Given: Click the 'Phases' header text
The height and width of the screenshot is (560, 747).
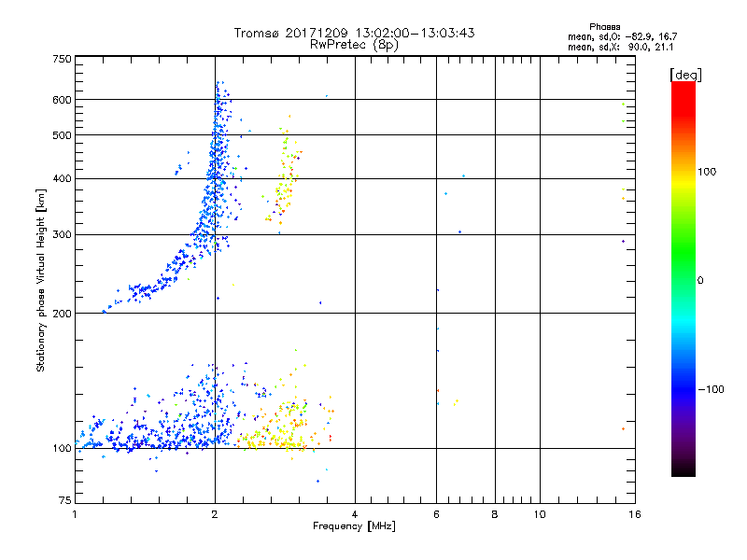Looking at the screenshot, I should pos(604,27).
